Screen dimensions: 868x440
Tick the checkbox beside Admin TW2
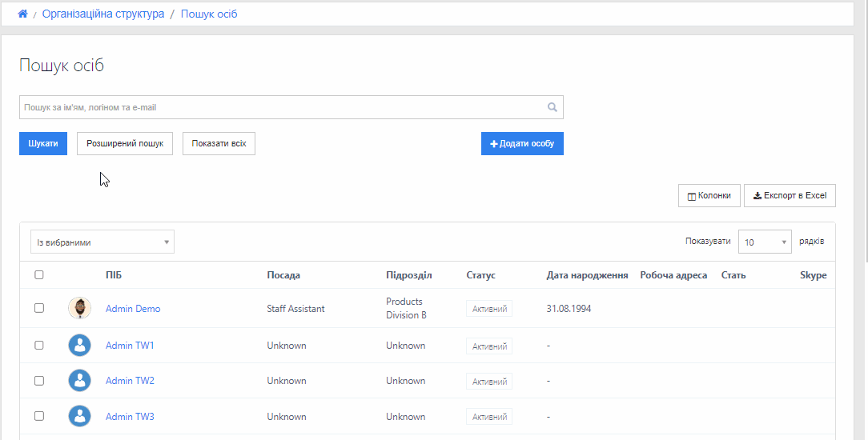click(39, 381)
